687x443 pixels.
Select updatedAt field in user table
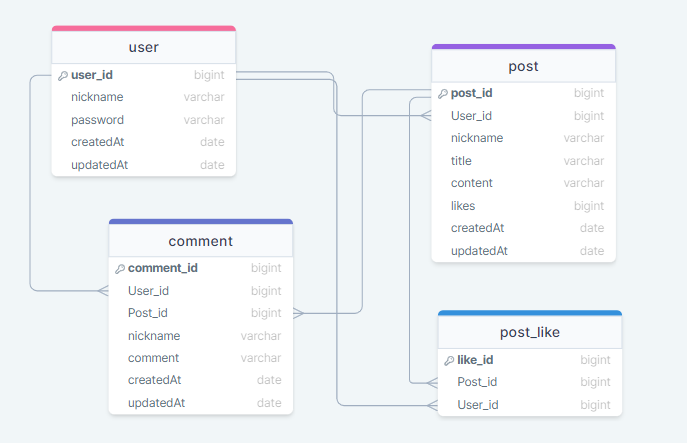pos(144,165)
